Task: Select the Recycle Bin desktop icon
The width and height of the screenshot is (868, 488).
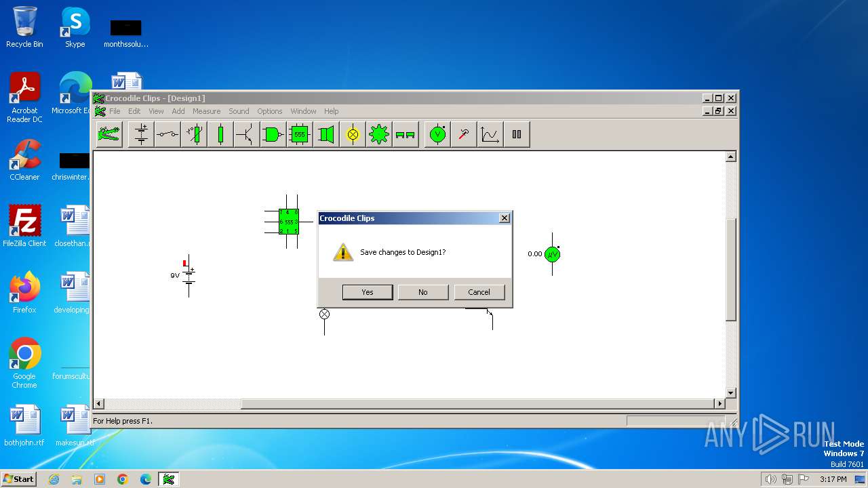Action: 24,27
